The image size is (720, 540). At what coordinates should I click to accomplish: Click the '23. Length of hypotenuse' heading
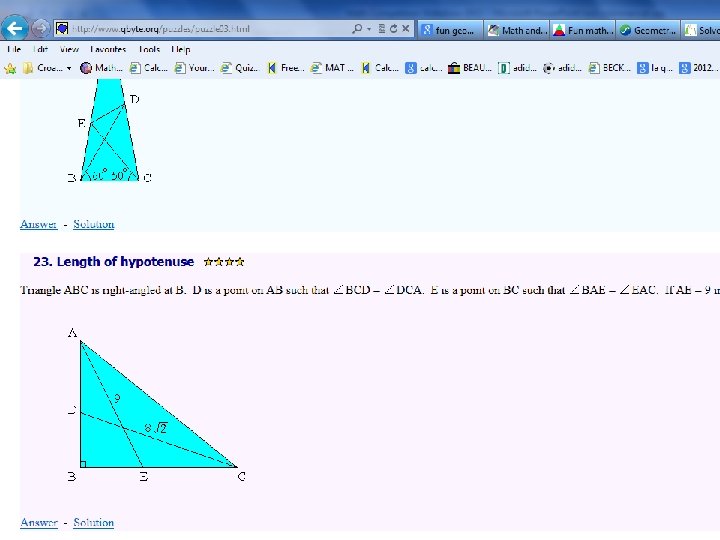(x=113, y=262)
